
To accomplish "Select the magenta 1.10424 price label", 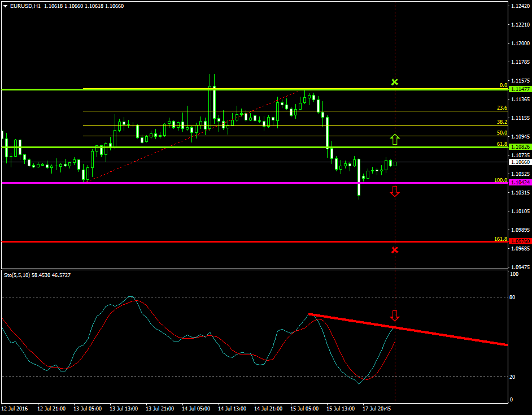I will click(x=519, y=183).
